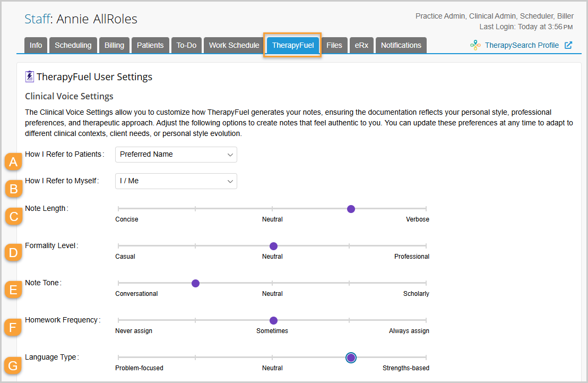
Task: Set Note Tone to Neutral midpoint
Action: (x=272, y=283)
